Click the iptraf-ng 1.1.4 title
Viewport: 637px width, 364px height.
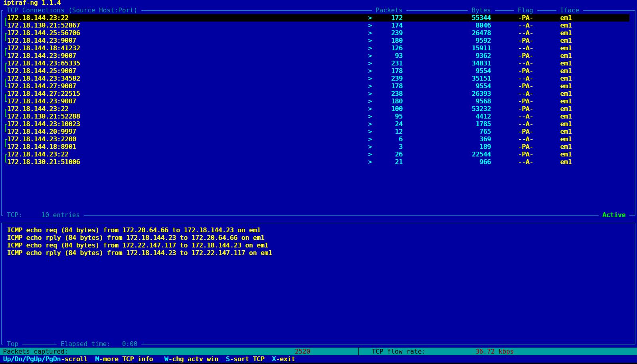click(x=32, y=3)
